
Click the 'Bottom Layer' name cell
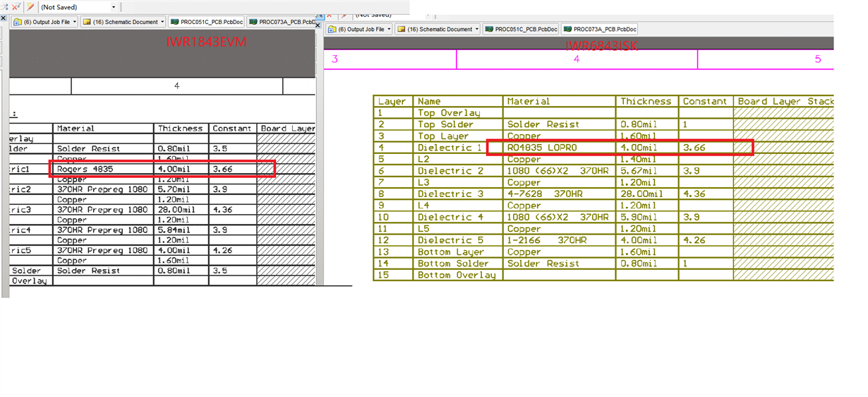(x=458, y=251)
